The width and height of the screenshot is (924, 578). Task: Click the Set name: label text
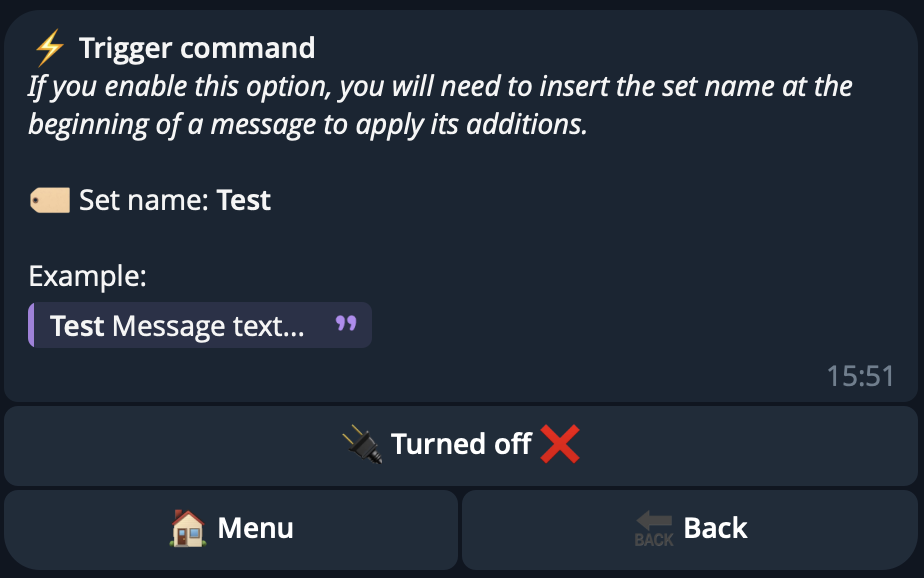tap(145, 200)
